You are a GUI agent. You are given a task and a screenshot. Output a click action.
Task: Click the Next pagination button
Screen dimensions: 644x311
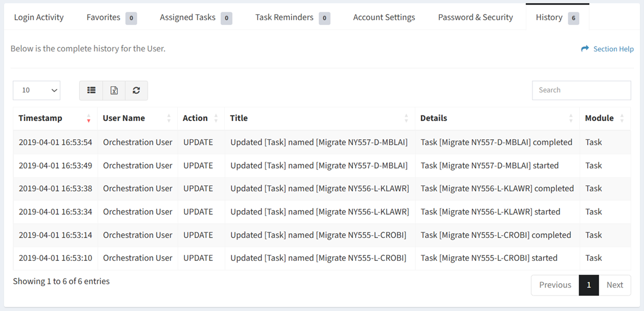pyautogui.click(x=615, y=285)
